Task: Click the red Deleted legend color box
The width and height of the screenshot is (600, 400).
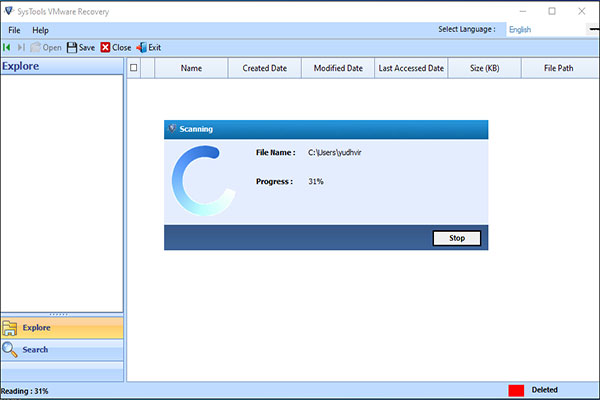Action: coord(516,390)
